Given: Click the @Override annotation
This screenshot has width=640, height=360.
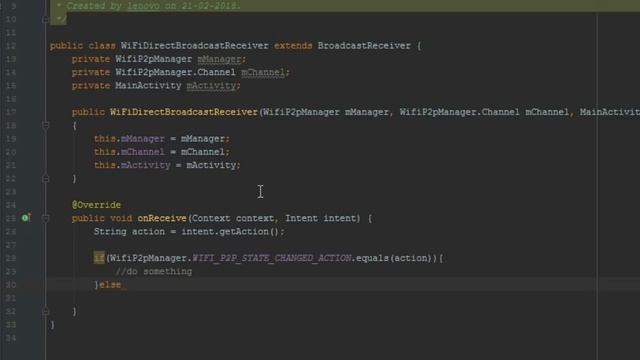Looking at the screenshot, I should click(x=96, y=205).
